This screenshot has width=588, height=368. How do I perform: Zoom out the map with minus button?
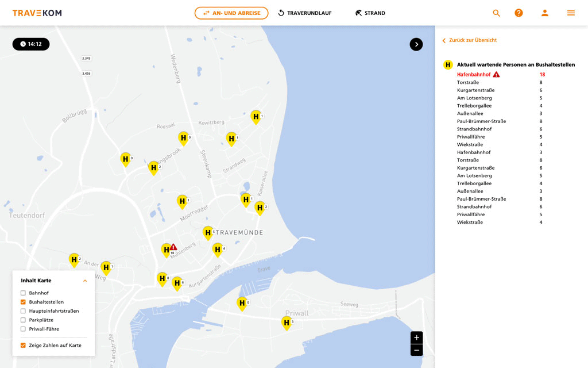pyautogui.click(x=416, y=350)
